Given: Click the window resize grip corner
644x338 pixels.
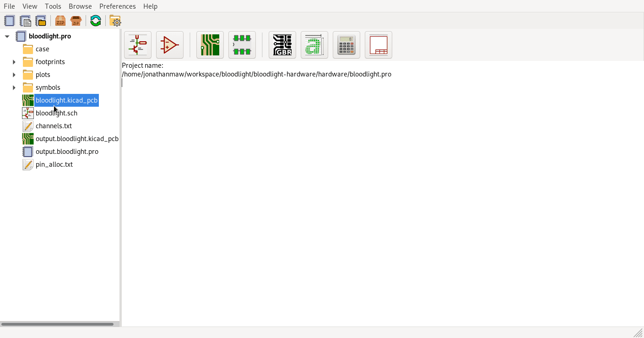Looking at the screenshot, I should click(638, 333).
